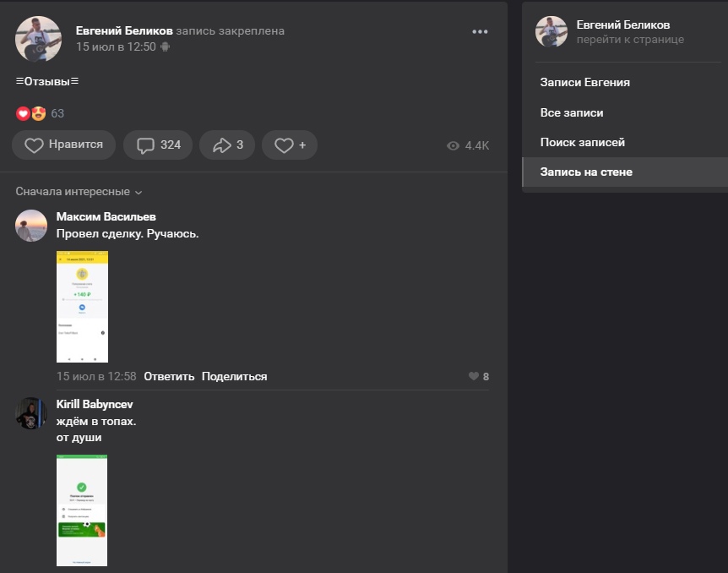This screenshot has width=728, height=573.
Task: Open Максим Васильев's attached screenshot thumbnail
Action: [82, 306]
